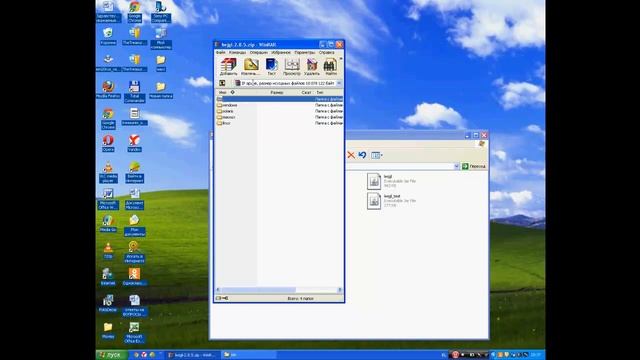Switch to the WinRAR taskbar button

[x=193, y=355]
